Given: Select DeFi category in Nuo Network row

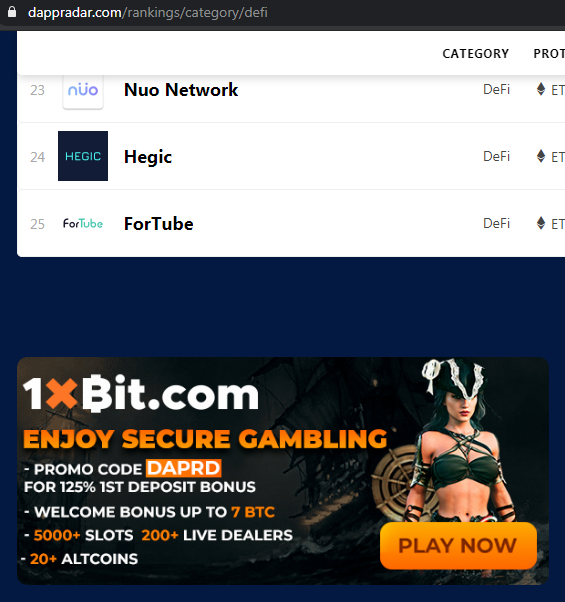Looking at the screenshot, I should pyautogui.click(x=496, y=89).
